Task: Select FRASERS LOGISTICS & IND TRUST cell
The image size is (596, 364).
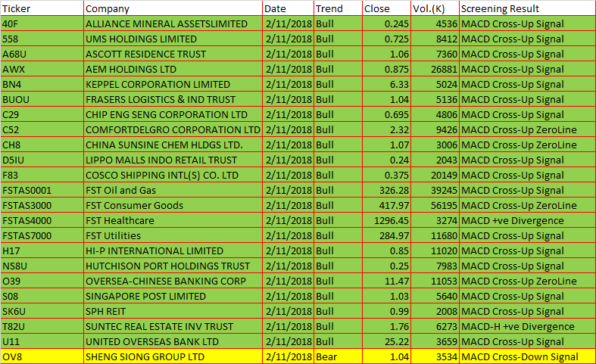Action: click(x=173, y=99)
